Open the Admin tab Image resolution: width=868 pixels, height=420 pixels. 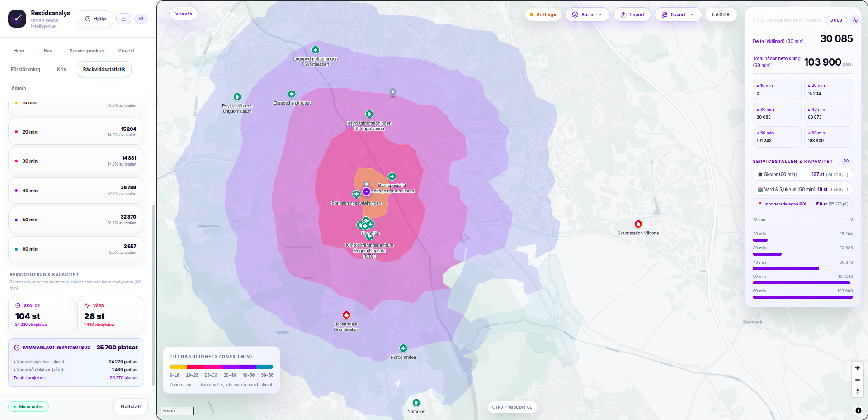19,88
